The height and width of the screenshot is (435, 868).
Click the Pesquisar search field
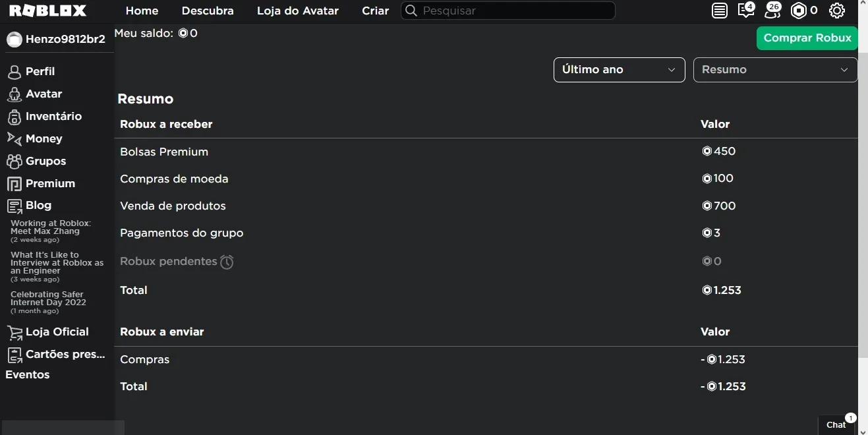[507, 11]
